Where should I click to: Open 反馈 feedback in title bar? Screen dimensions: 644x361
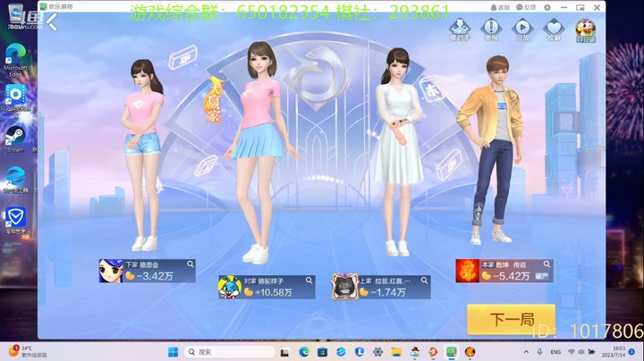click(526, 7)
